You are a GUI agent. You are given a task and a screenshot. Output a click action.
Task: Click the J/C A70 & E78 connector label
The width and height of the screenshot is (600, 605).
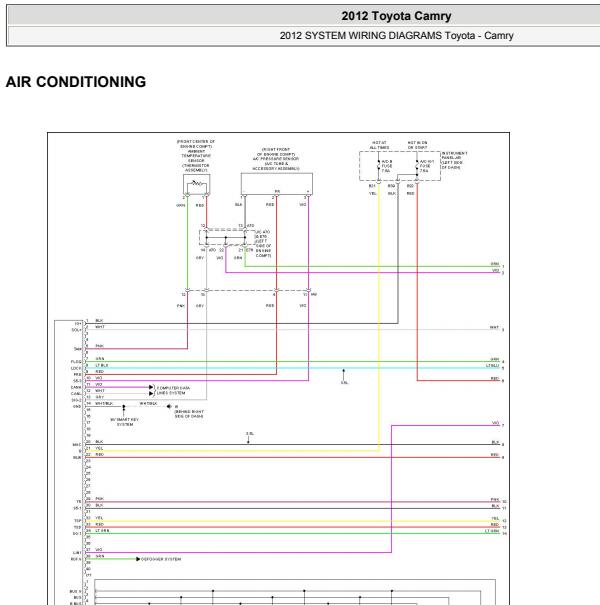pyautogui.click(x=264, y=243)
